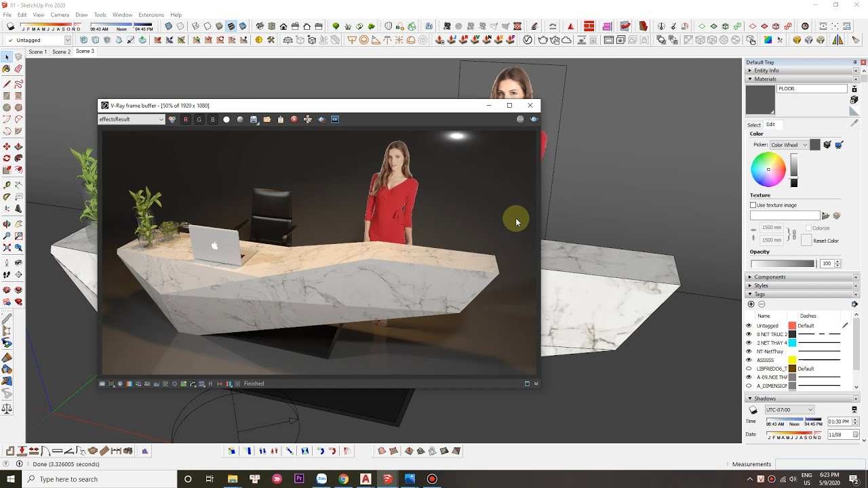The height and width of the screenshot is (488, 868).
Task: Show the LIBFREDO6_T tag
Action: (749, 369)
